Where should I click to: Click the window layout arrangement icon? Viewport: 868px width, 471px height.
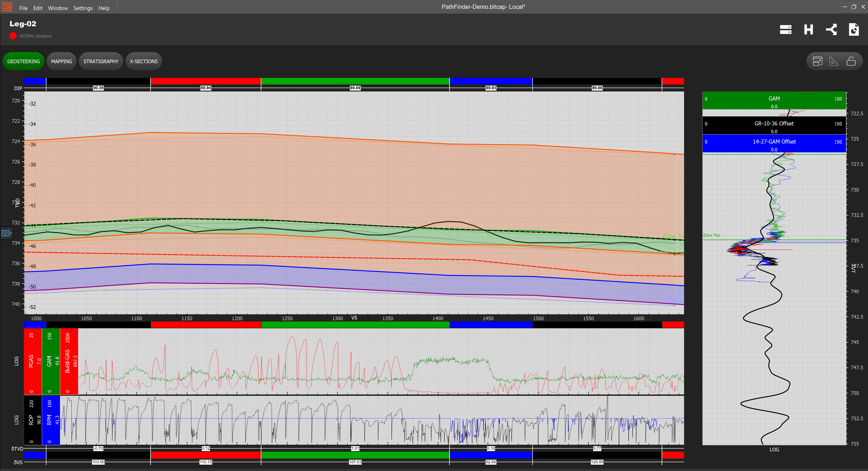pyautogui.click(x=817, y=61)
